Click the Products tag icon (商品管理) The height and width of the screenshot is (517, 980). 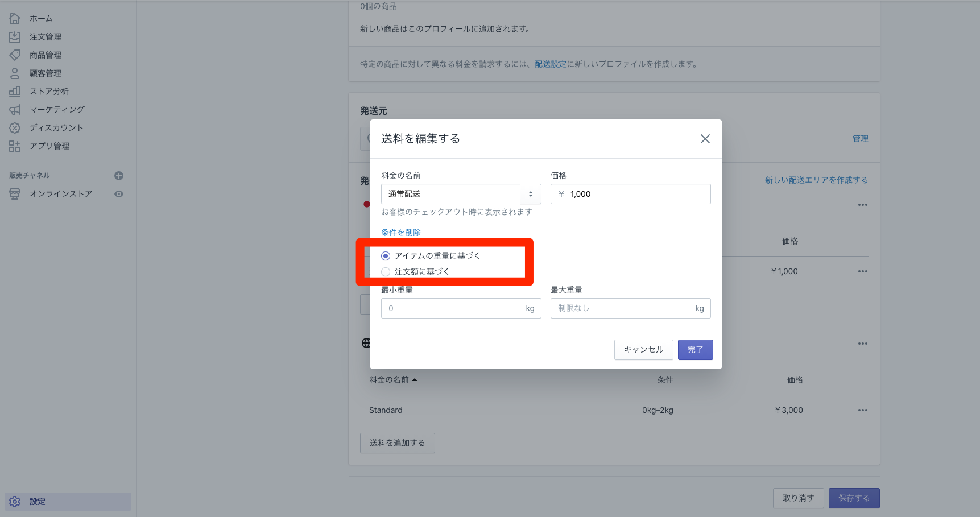pos(15,55)
